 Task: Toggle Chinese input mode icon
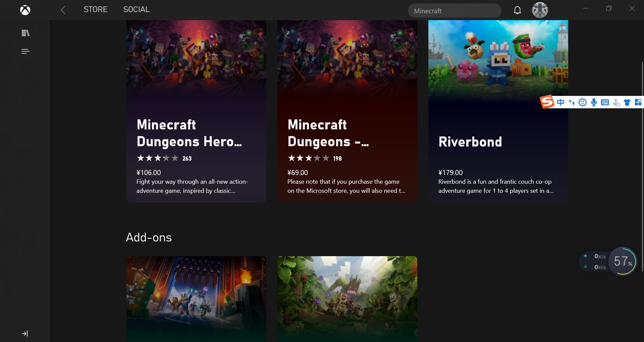pyautogui.click(x=560, y=102)
